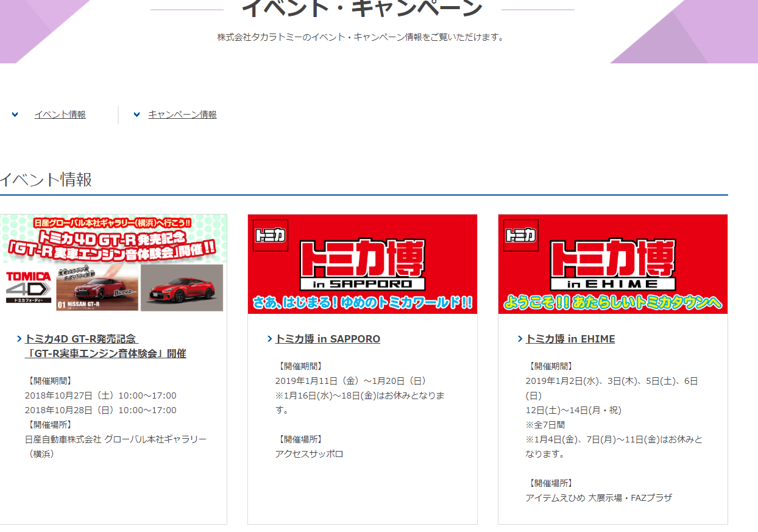Click arrow icon before トミカ博 in SAPPORO title
The height and width of the screenshot is (532, 758).
tap(270, 339)
